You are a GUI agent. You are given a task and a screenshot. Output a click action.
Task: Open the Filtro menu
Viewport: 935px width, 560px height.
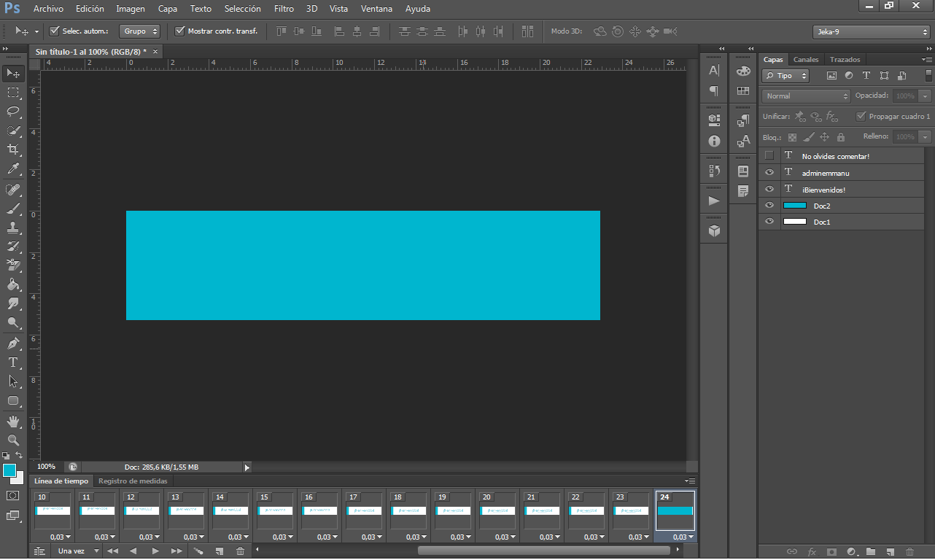pyautogui.click(x=284, y=9)
